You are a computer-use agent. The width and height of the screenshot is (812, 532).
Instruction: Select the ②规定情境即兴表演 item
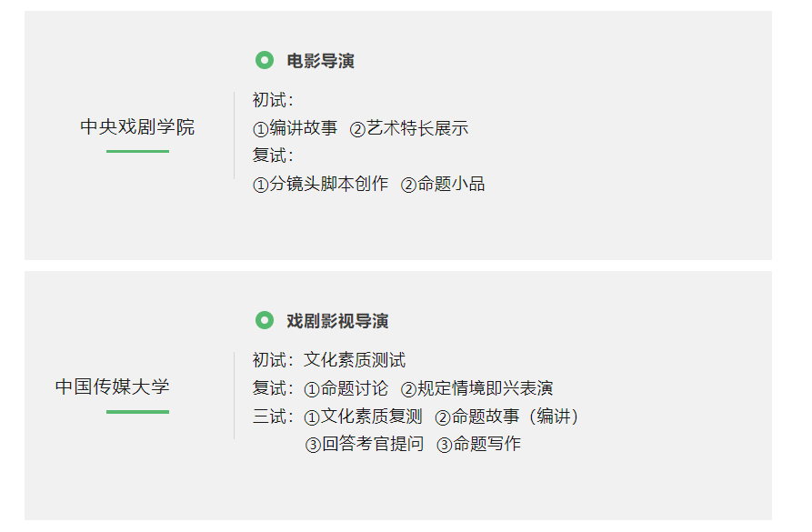coord(477,388)
